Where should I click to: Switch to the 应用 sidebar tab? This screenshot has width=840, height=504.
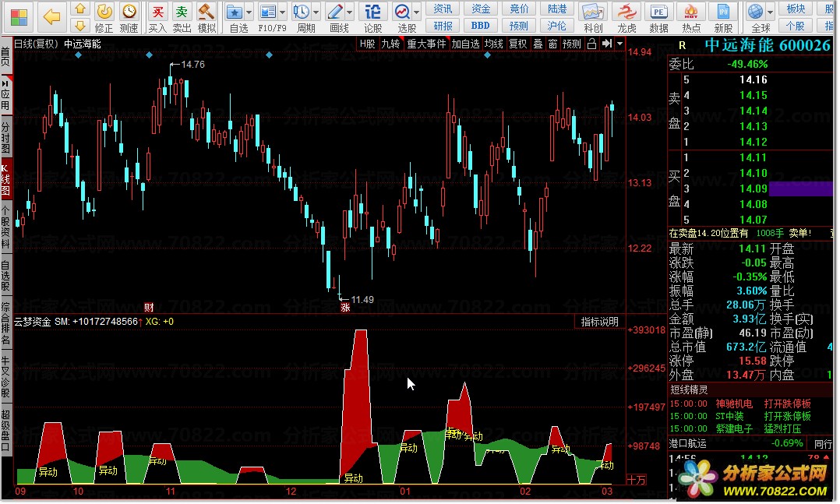5,95
